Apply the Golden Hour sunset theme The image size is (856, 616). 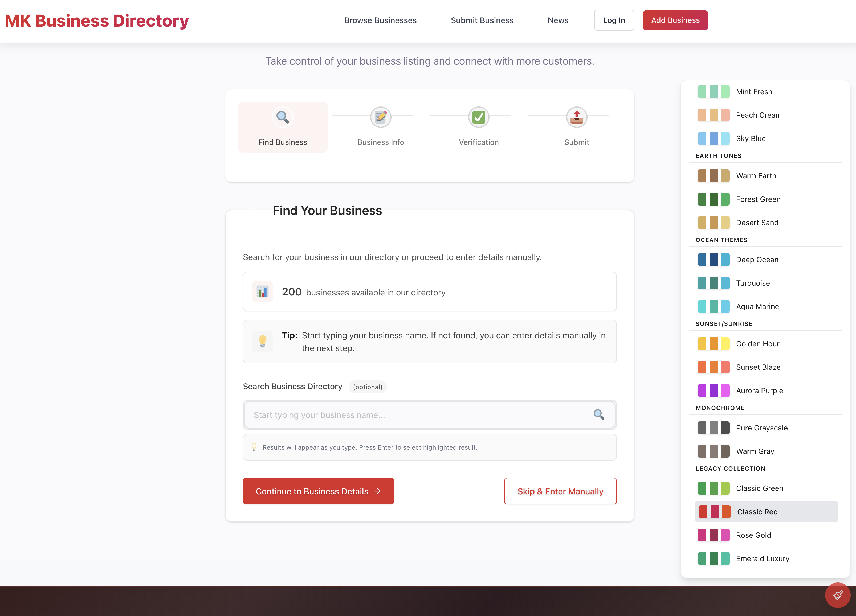pyautogui.click(x=757, y=344)
